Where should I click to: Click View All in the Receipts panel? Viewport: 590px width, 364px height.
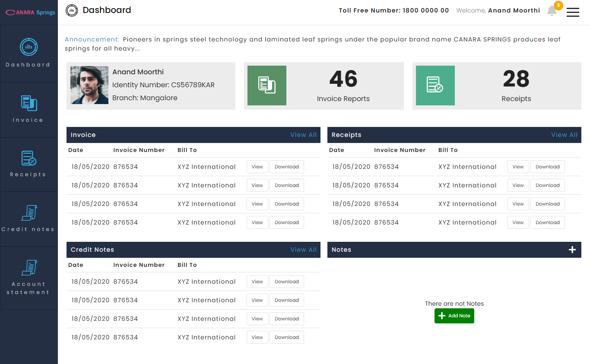coord(564,135)
